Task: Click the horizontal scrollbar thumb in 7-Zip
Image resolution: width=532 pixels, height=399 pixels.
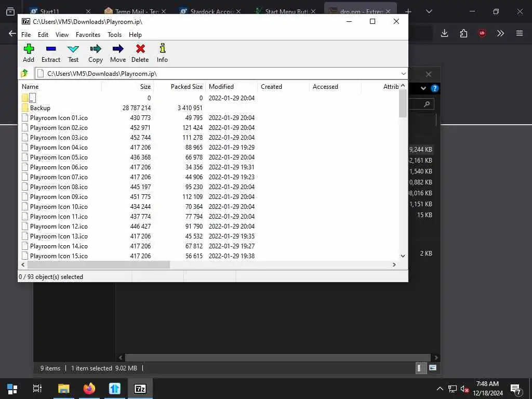Action: click(98, 264)
